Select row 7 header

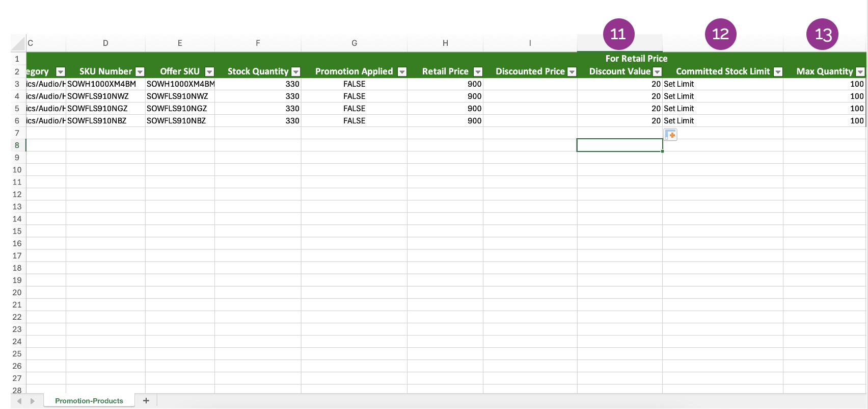[x=17, y=133]
